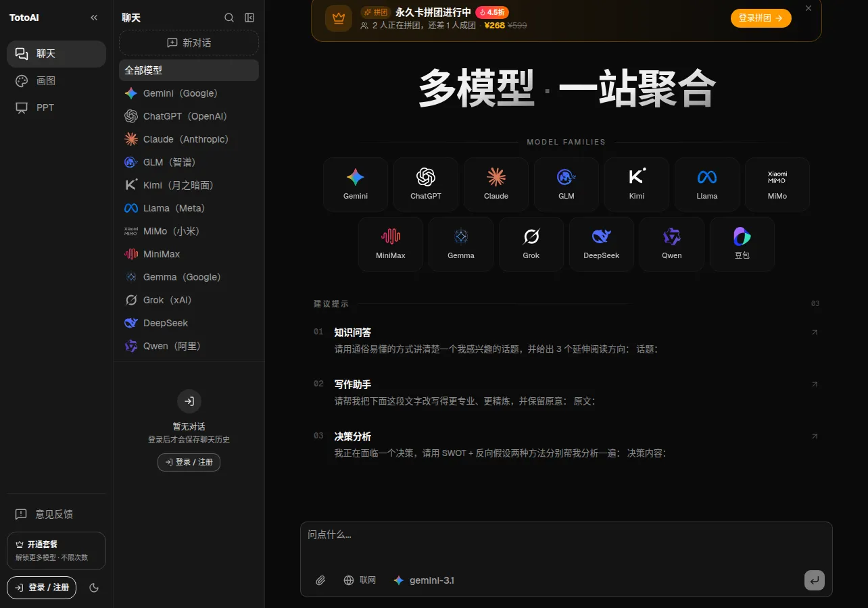Choose MiMo (小米) in model list

(189, 231)
